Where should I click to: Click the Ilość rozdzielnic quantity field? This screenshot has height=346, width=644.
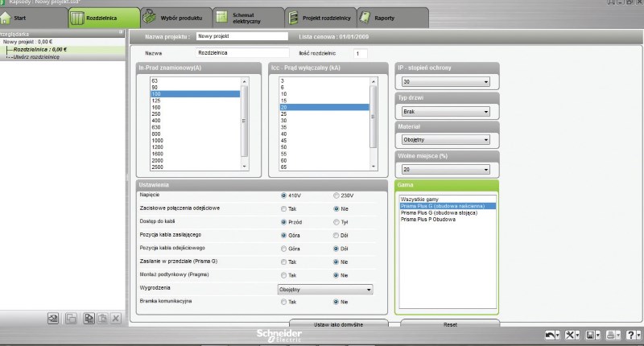click(360, 53)
